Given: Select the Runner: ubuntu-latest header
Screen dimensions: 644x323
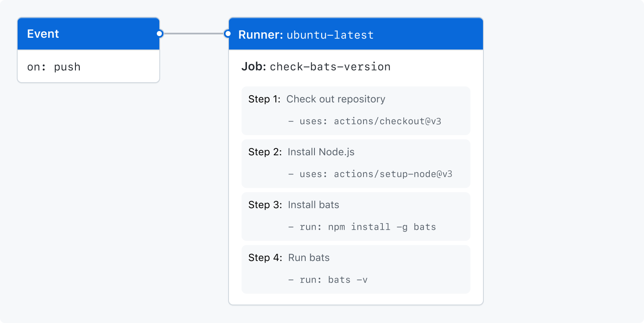Looking at the screenshot, I should click(306, 34).
